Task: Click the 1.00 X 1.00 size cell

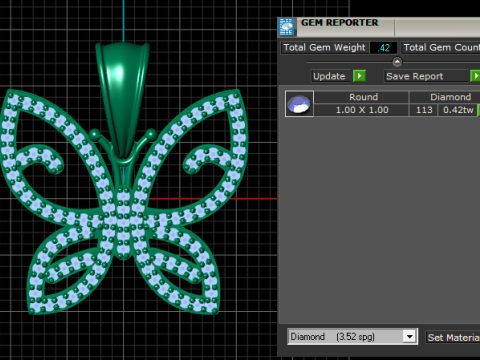Action: 362,110
